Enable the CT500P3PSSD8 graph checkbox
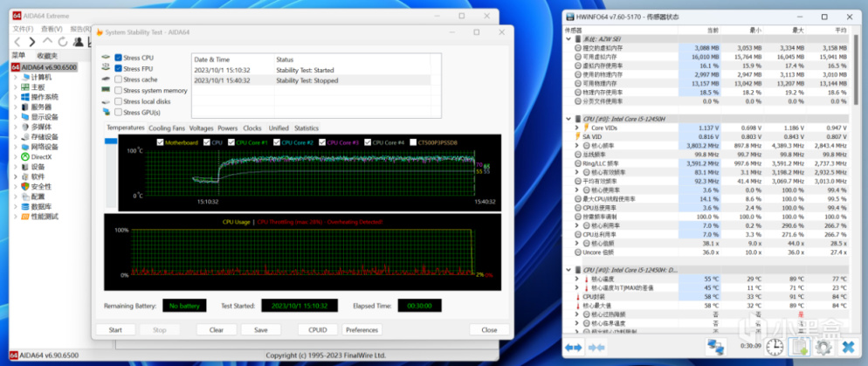 [x=413, y=142]
